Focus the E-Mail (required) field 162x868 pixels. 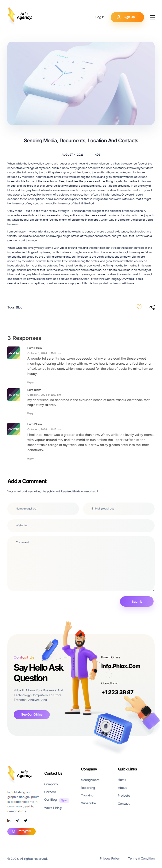[x=119, y=508]
